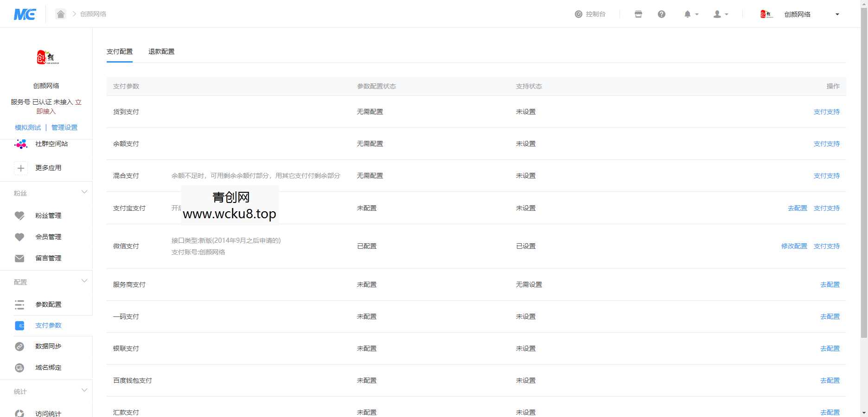Click the help question mark icon
Screen dimensions: 868x417
662,14
